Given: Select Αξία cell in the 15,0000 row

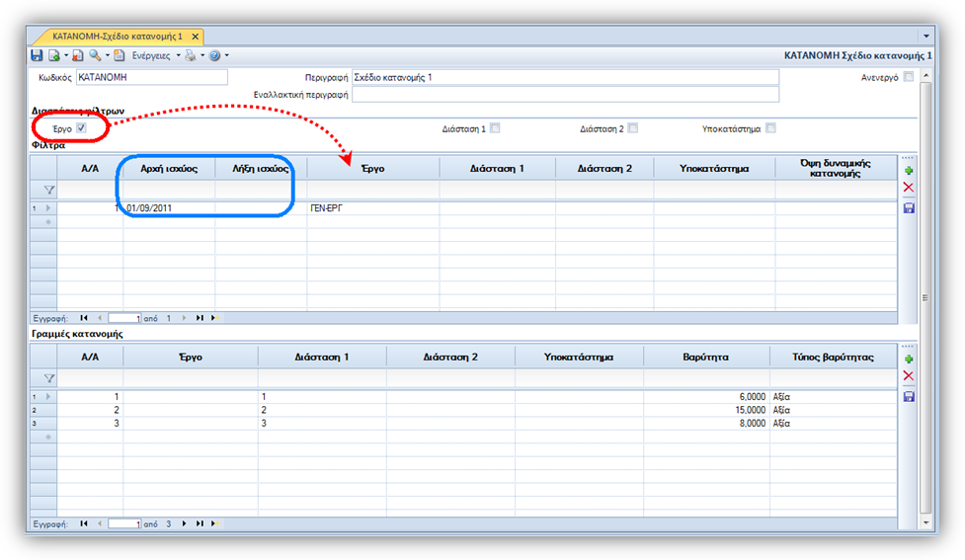Looking at the screenshot, I should 834,410.
